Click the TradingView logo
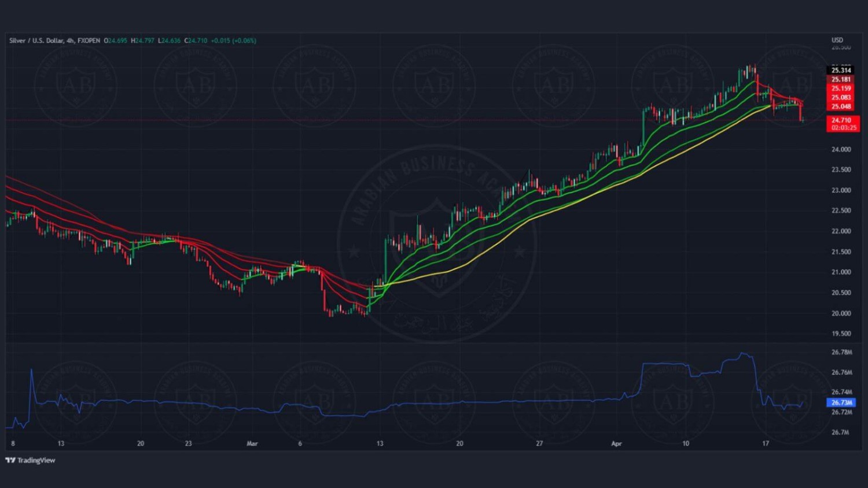The width and height of the screenshot is (868, 488). (x=30, y=460)
